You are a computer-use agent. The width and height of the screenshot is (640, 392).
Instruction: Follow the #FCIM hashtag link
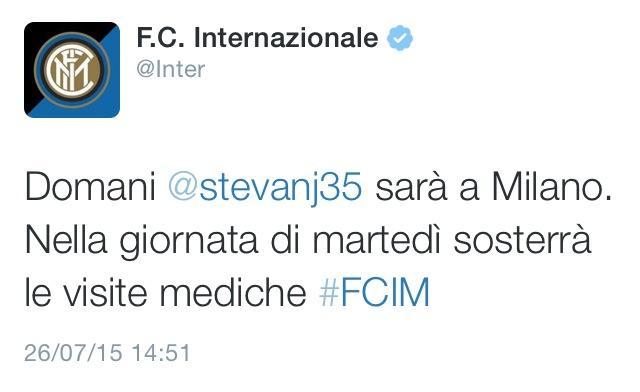374,292
